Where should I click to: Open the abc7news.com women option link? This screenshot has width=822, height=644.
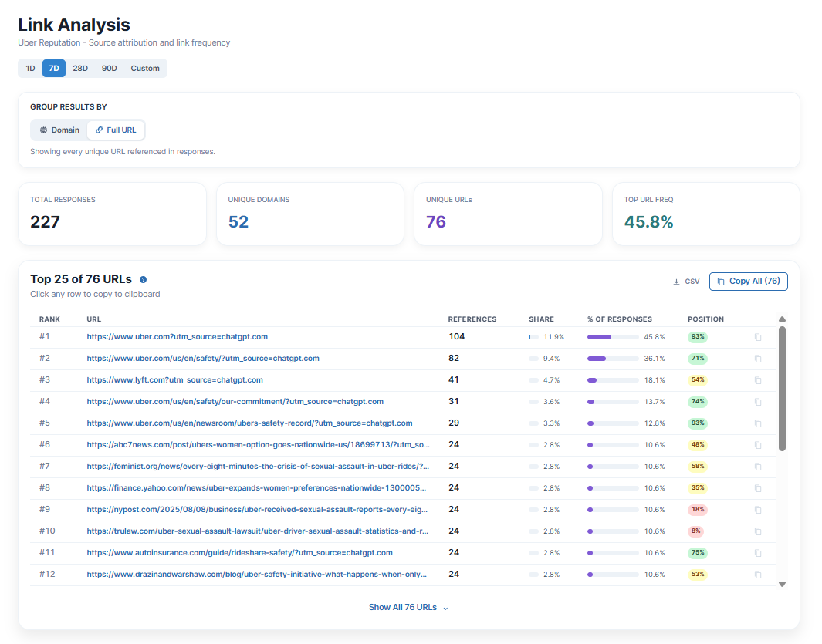(x=258, y=444)
